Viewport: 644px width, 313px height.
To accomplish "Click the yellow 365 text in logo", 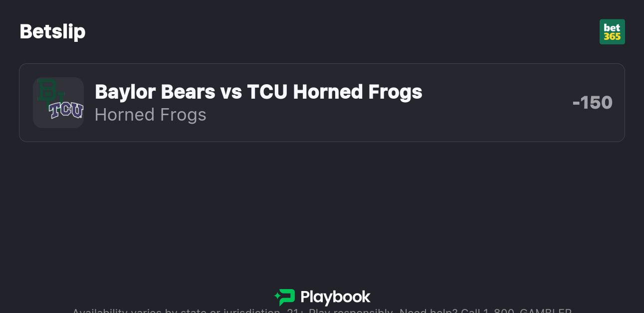I will pyautogui.click(x=612, y=36).
